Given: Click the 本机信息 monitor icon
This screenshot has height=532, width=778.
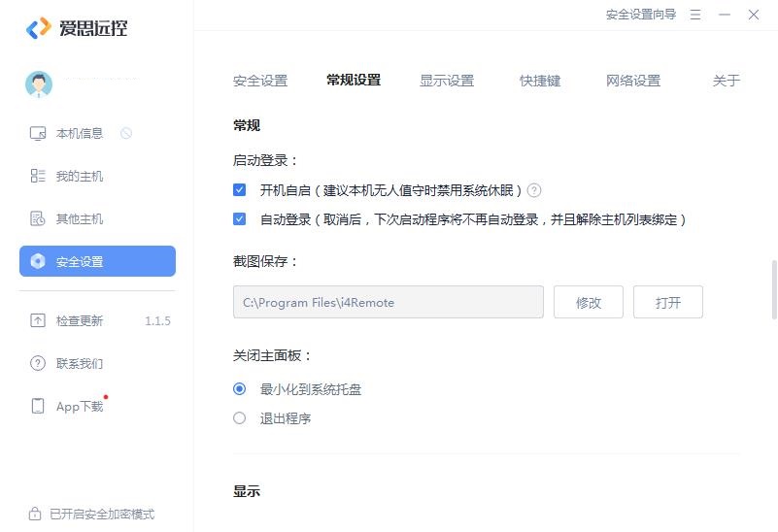Looking at the screenshot, I should tap(38, 133).
